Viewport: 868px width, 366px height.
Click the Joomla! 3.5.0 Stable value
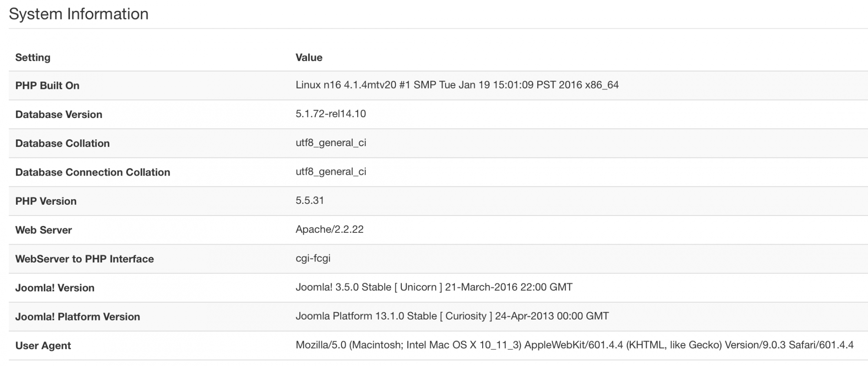tap(434, 287)
